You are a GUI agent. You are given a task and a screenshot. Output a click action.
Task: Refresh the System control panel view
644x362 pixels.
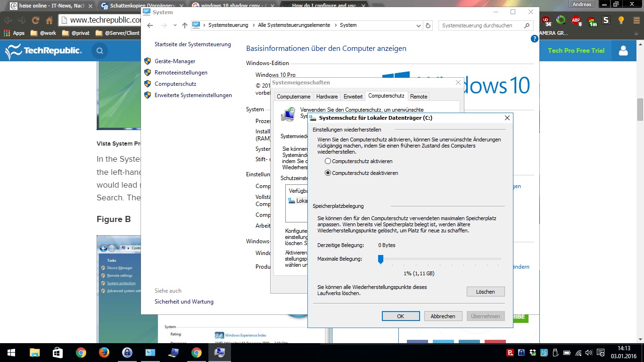tap(428, 25)
